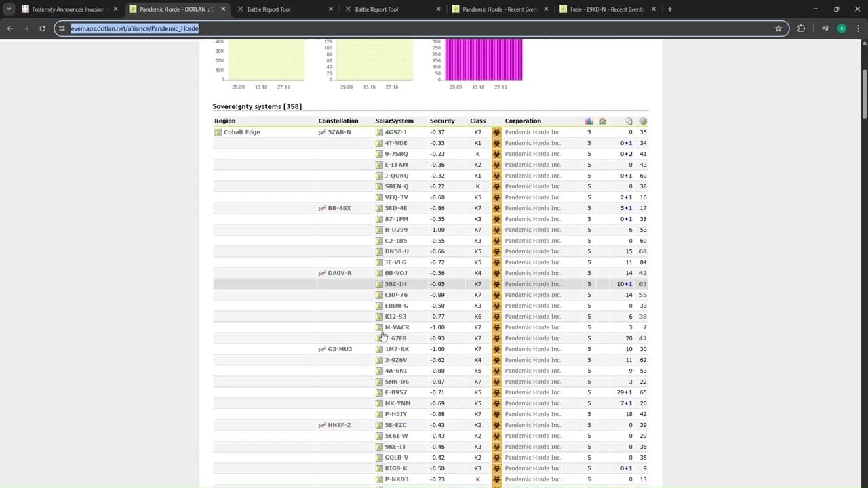Open the G3-MU3 constellation link

(x=340, y=349)
